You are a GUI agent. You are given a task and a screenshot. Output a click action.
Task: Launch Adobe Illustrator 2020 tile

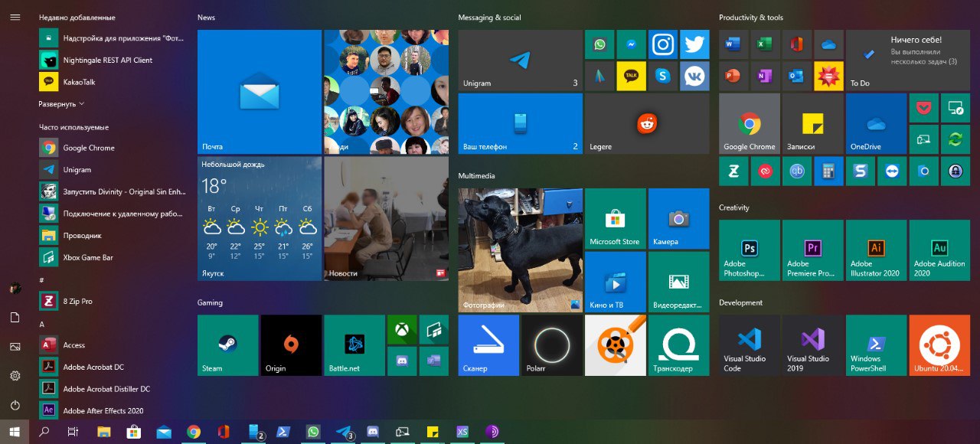(x=876, y=250)
